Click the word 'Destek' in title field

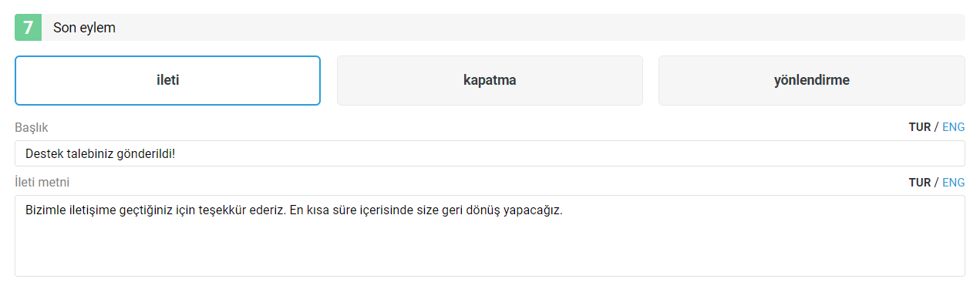(x=42, y=153)
